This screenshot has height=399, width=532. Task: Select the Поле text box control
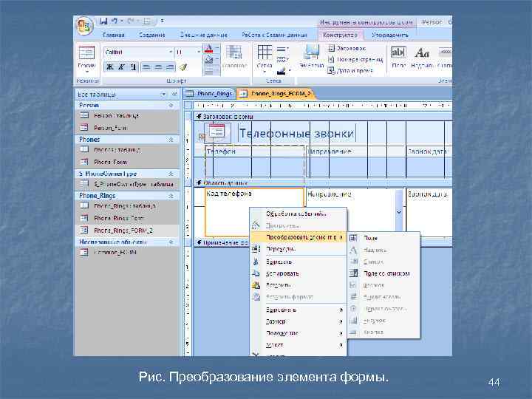click(x=398, y=57)
